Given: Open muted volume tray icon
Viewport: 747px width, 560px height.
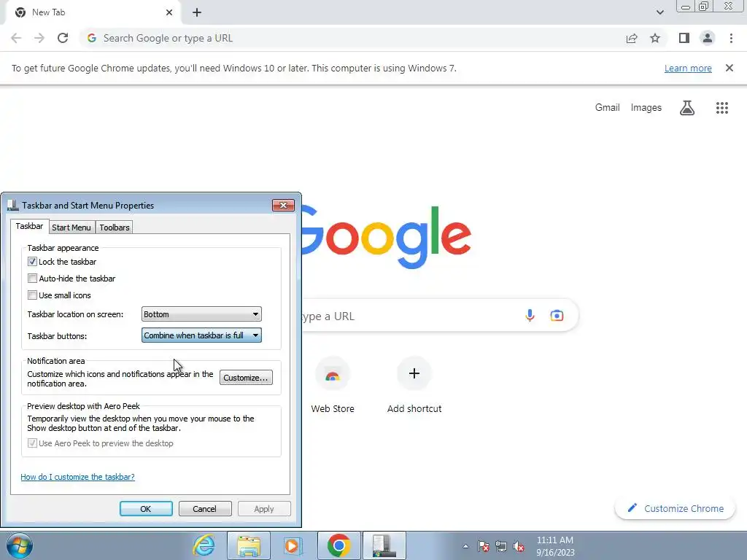Looking at the screenshot, I should [519, 546].
